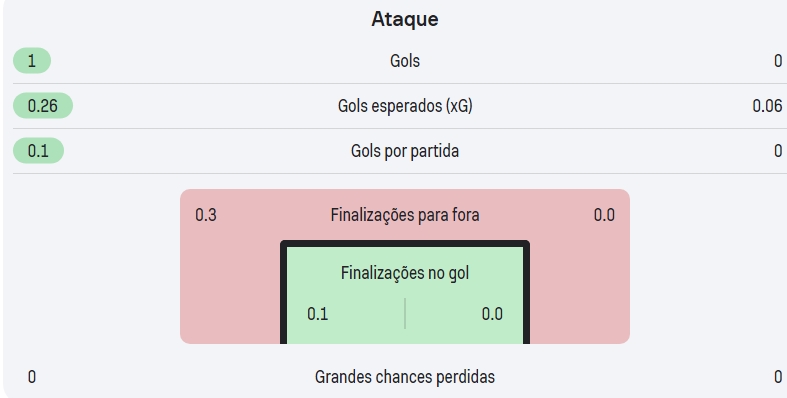Select the green Gols value 1 badge

point(32,61)
